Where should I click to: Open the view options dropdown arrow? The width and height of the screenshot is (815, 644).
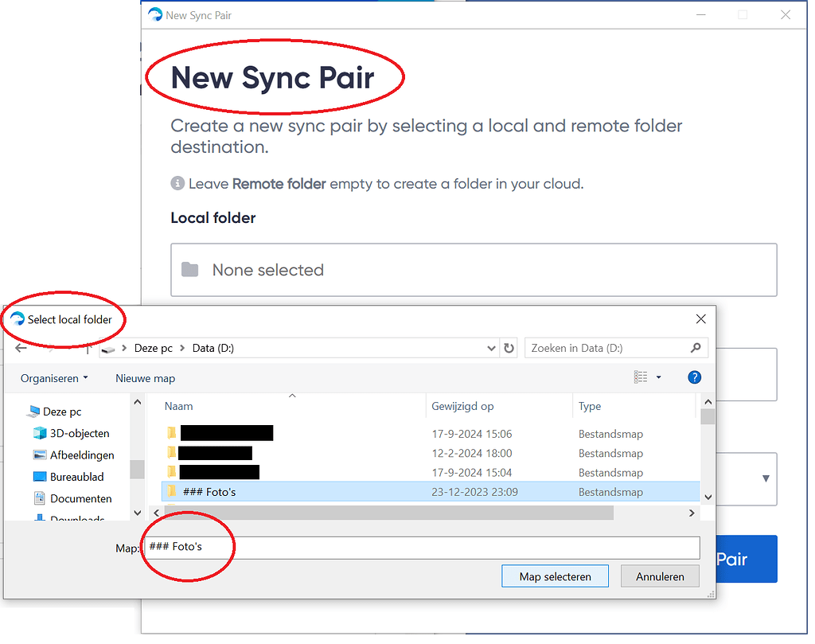(x=658, y=377)
